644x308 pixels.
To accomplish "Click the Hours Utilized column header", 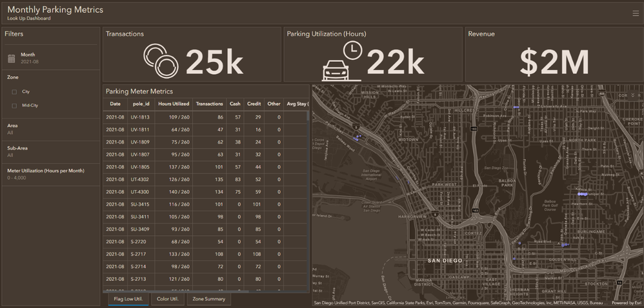I will point(174,104).
